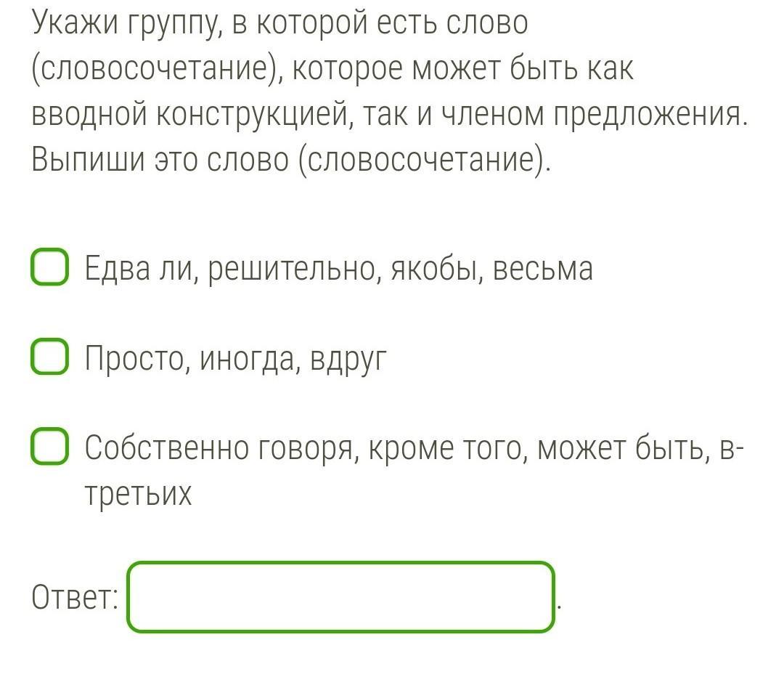Click the word "третьих" on the wrapped line
This screenshot has height=677, width=784.
click(x=138, y=494)
